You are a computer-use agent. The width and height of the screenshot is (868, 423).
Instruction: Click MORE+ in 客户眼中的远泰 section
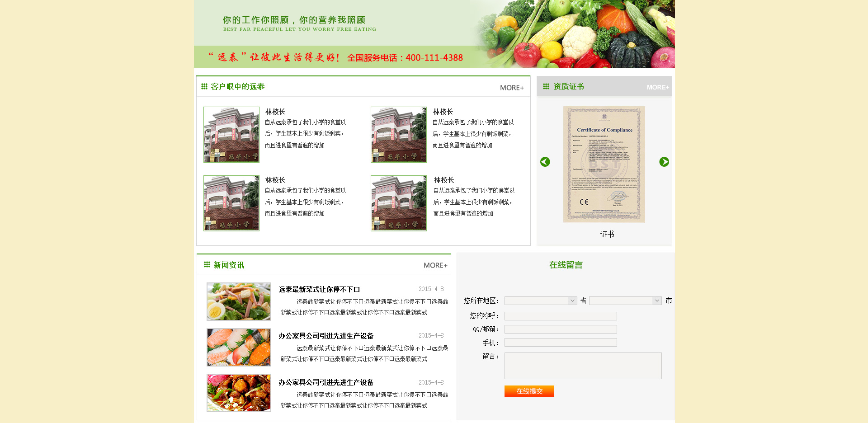[511, 88]
